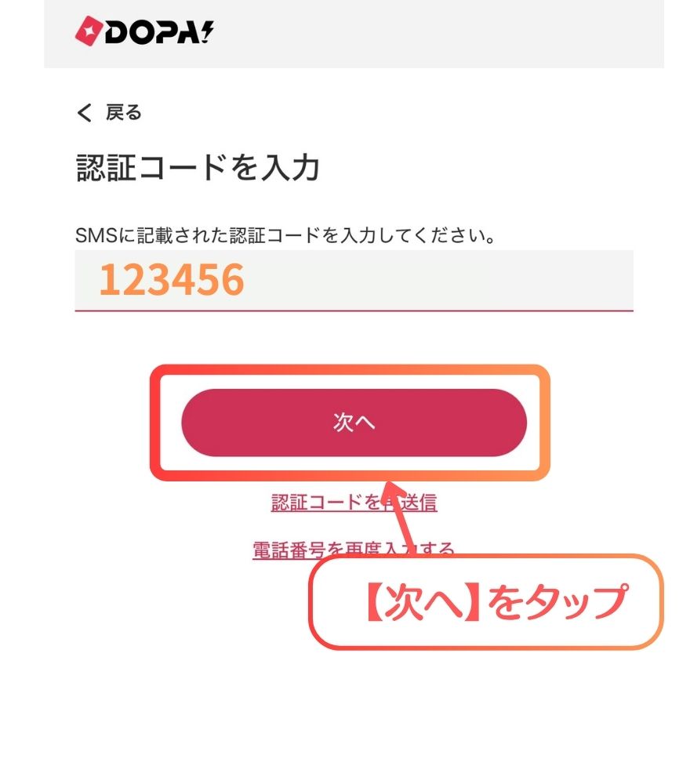
Task: Click the 認証コードを入力 page heading
Action: (x=198, y=167)
